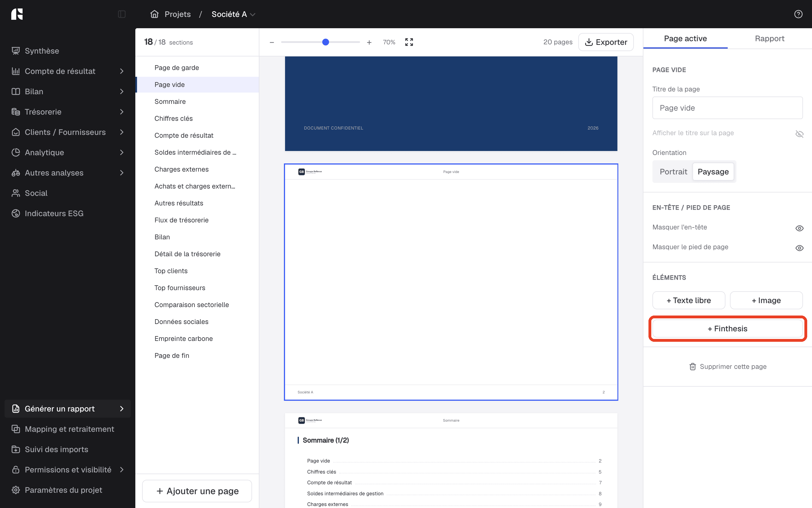
Task: Click the Indicateurs ESG globe icon
Action: click(16, 213)
